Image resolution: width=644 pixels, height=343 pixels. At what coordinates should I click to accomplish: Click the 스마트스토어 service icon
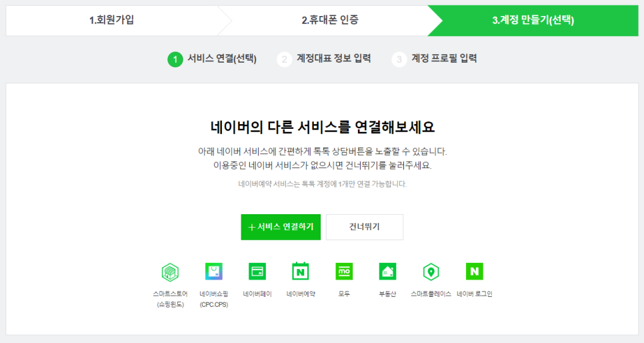(170, 272)
